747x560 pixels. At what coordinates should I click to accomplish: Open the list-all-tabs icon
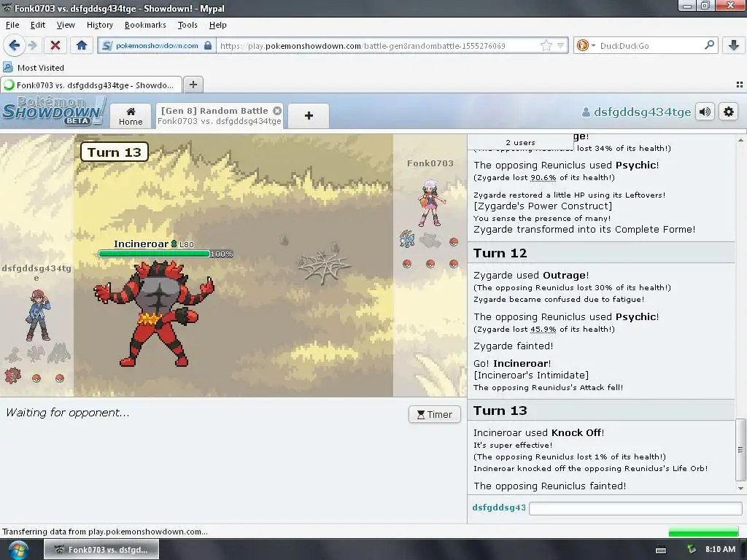(740, 85)
